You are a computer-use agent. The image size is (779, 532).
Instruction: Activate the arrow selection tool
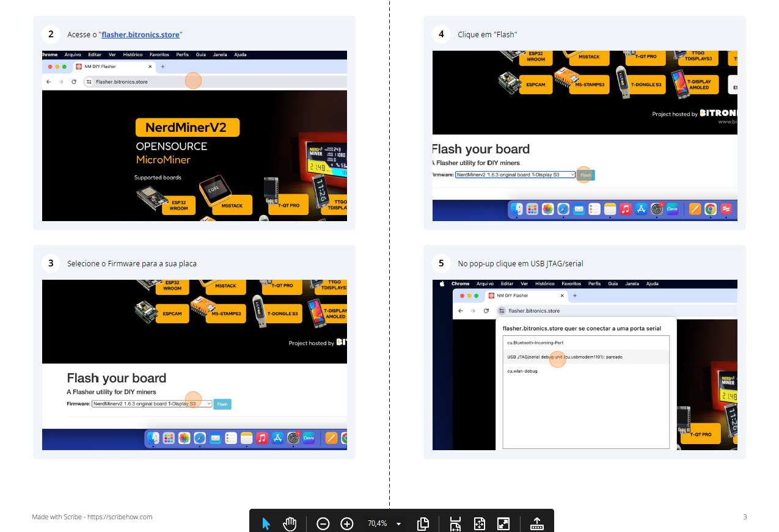click(x=266, y=523)
